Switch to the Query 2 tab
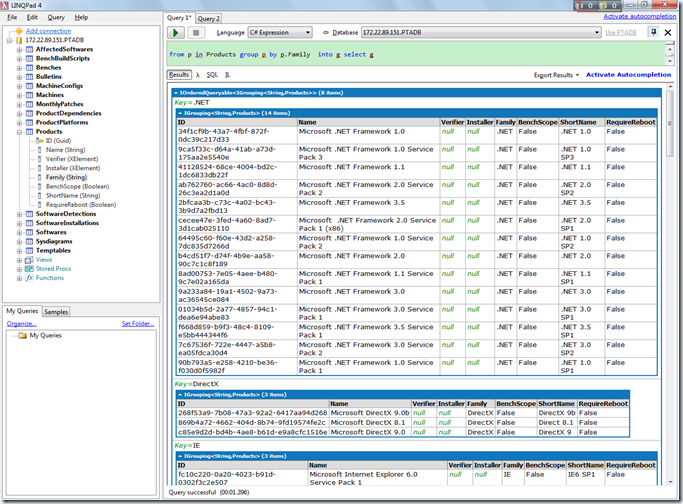 pos(209,18)
